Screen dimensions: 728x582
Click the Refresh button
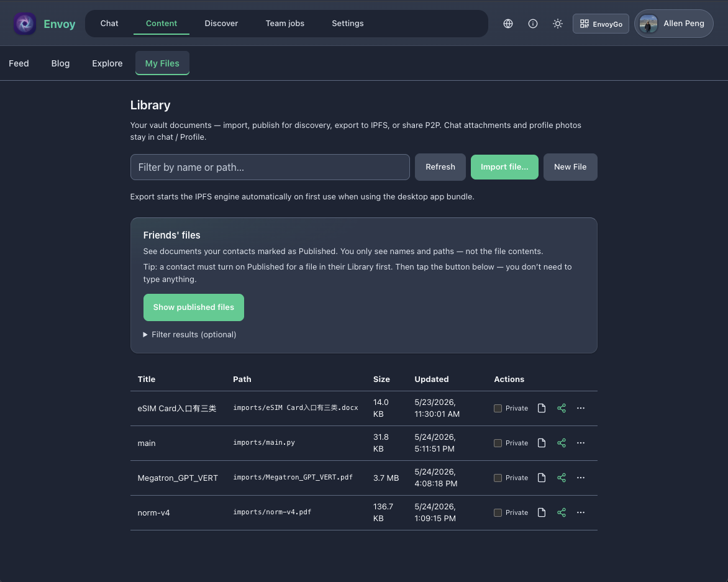pyautogui.click(x=440, y=167)
